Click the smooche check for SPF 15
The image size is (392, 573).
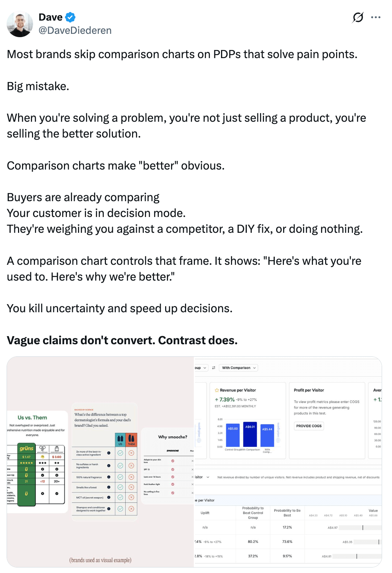[173, 469]
